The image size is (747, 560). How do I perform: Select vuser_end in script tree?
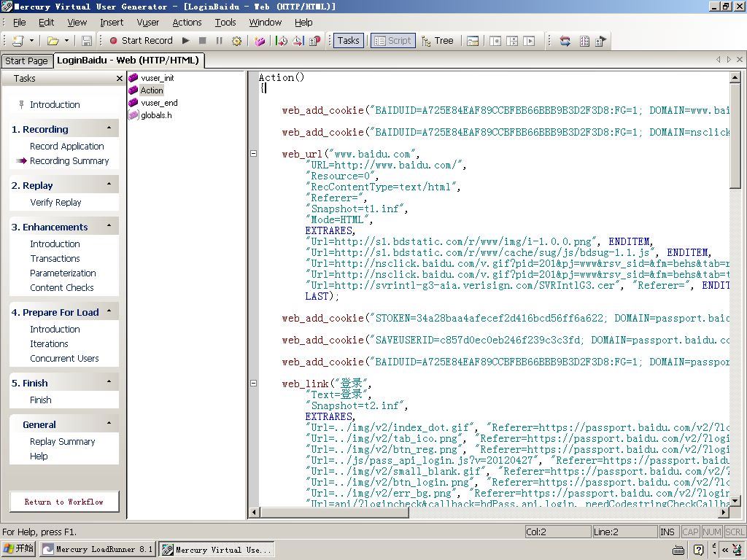tap(159, 103)
